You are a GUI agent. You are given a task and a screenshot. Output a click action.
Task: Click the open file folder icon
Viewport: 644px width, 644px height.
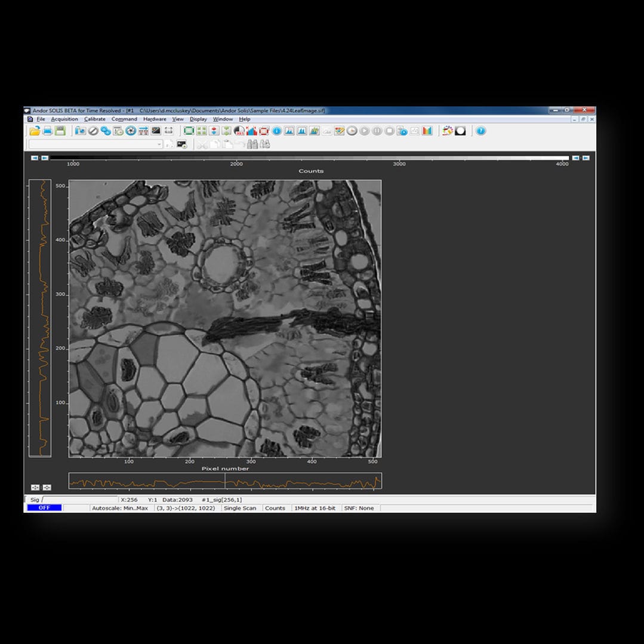click(35, 131)
